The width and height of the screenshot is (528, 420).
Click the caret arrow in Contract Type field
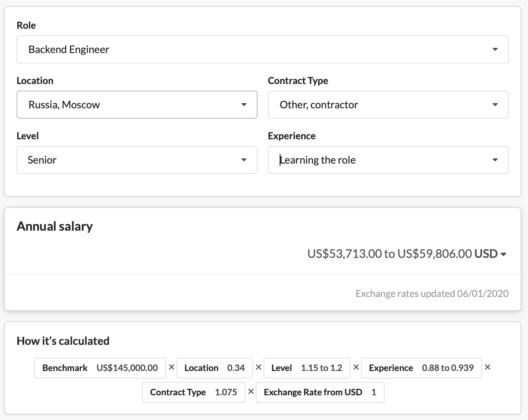click(x=495, y=105)
